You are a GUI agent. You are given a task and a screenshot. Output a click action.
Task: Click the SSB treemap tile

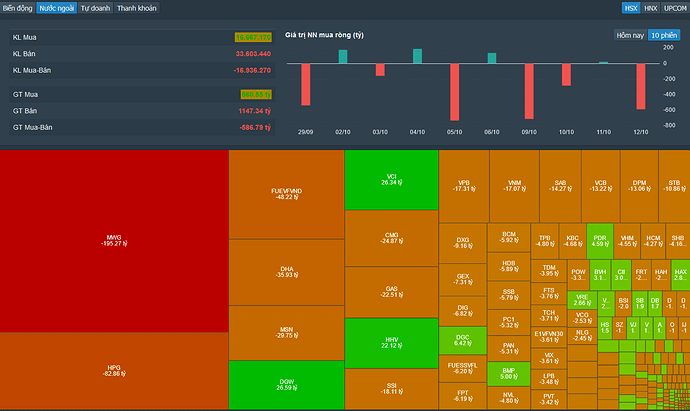(509, 295)
